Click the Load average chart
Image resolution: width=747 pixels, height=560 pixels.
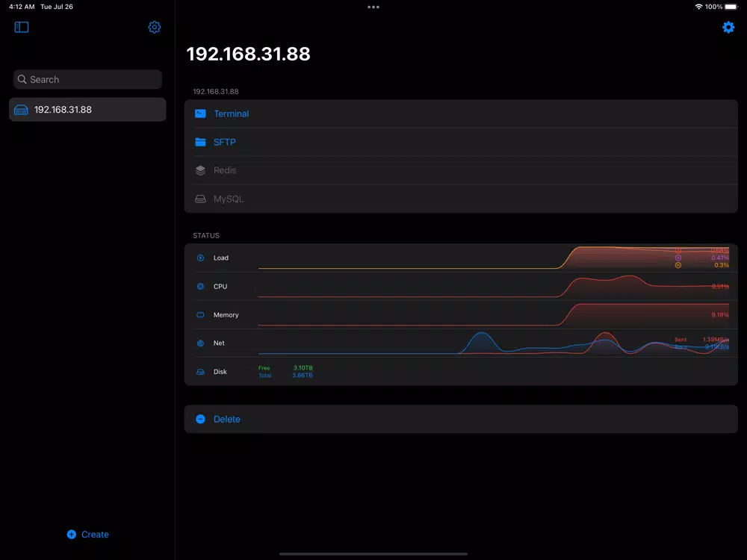pyautogui.click(x=494, y=258)
